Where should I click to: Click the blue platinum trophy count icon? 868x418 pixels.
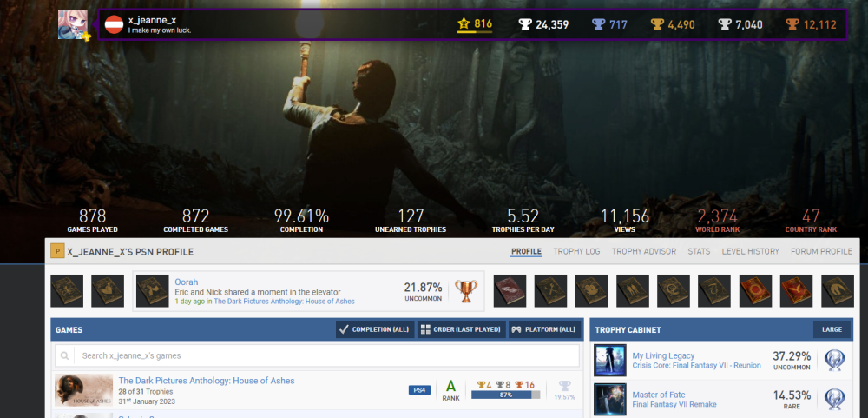(598, 24)
